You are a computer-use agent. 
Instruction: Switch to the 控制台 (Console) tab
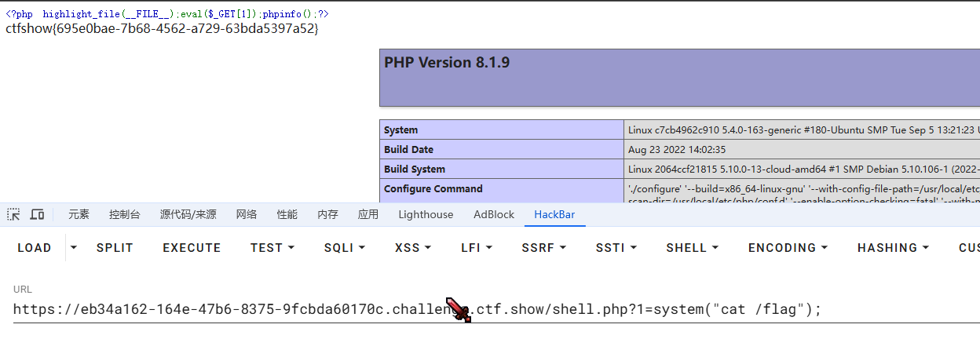[x=125, y=214]
